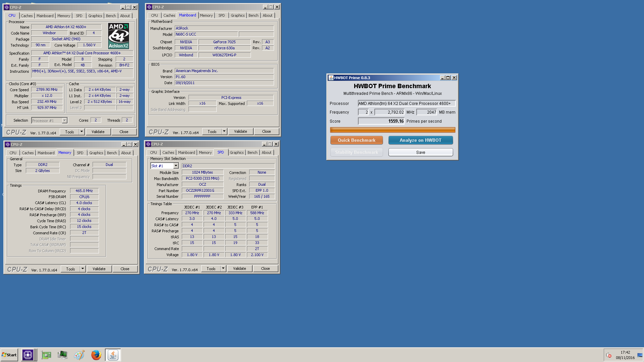This screenshot has height=362, width=644.
Task: Click the chipset name GeForce 7025
Action: [224, 42]
